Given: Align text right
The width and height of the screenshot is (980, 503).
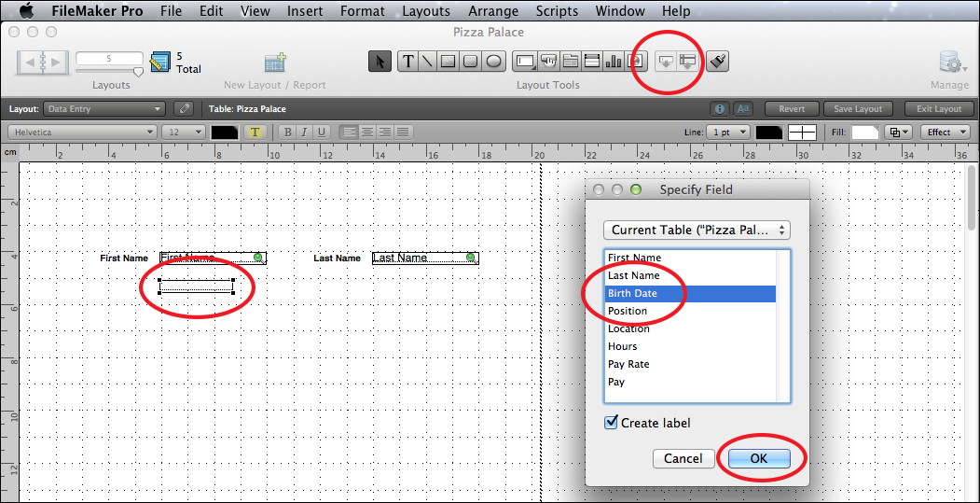Looking at the screenshot, I should [x=385, y=133].
